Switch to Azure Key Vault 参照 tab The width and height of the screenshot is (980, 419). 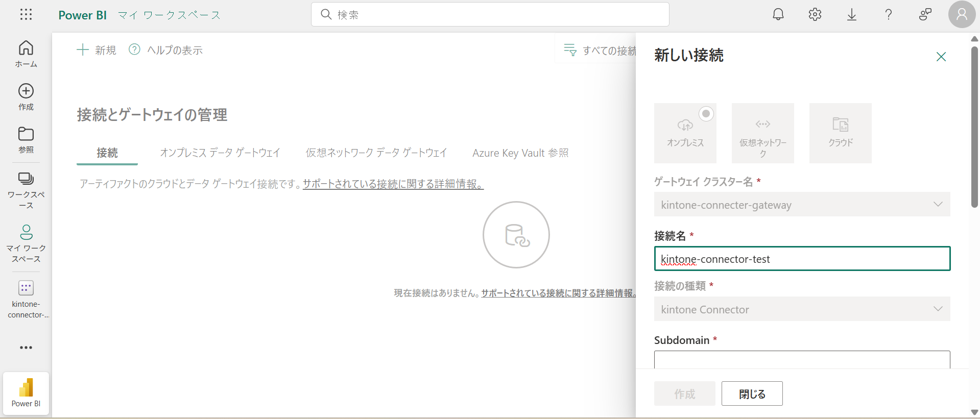click(x=520, y=153)
